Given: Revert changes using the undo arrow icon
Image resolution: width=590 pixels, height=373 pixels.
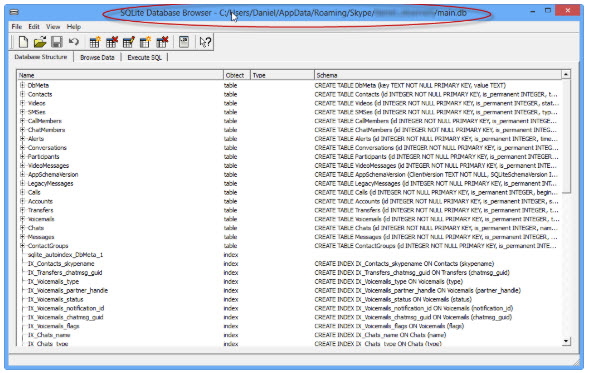Looking at the screenshot, I should coord(74,41).
